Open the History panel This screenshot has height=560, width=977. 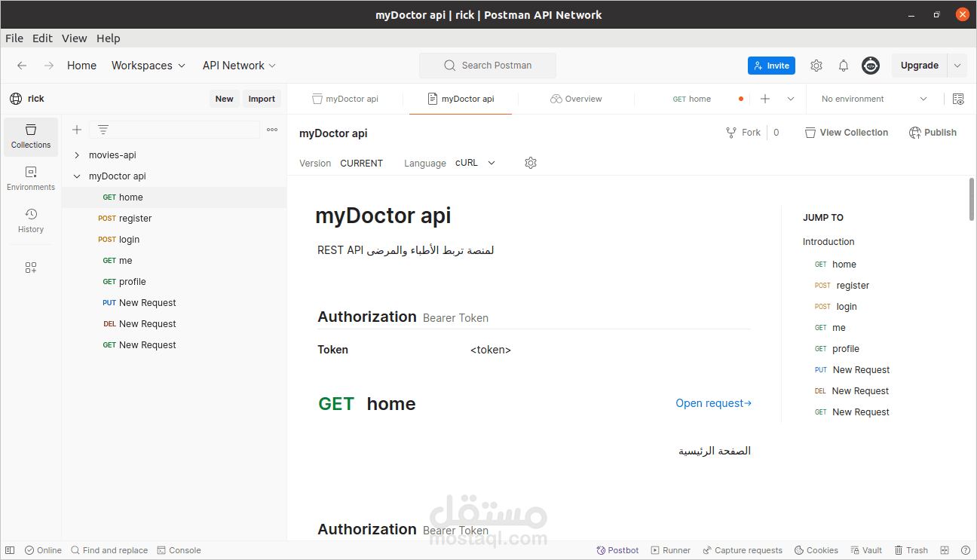(30, 221)
